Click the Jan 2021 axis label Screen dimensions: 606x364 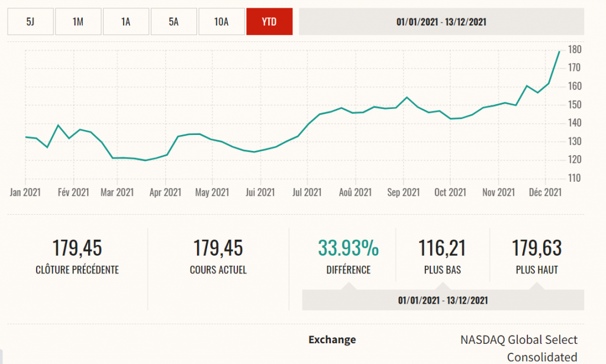coord(25,192)
